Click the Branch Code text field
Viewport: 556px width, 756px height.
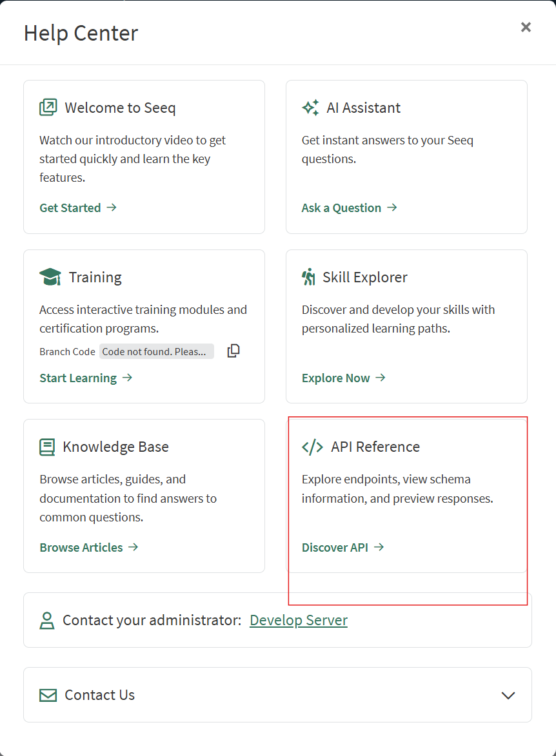pyautogui.click(x=156, y=351)
